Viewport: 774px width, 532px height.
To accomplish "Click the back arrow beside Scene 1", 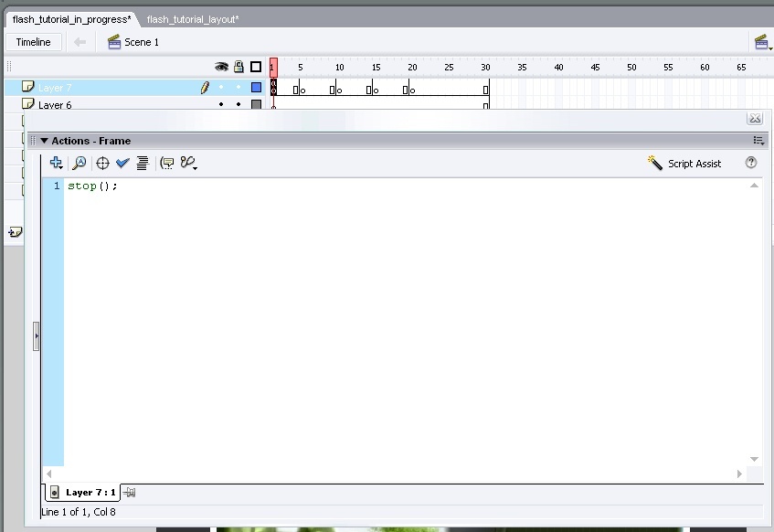I will 80,42.
